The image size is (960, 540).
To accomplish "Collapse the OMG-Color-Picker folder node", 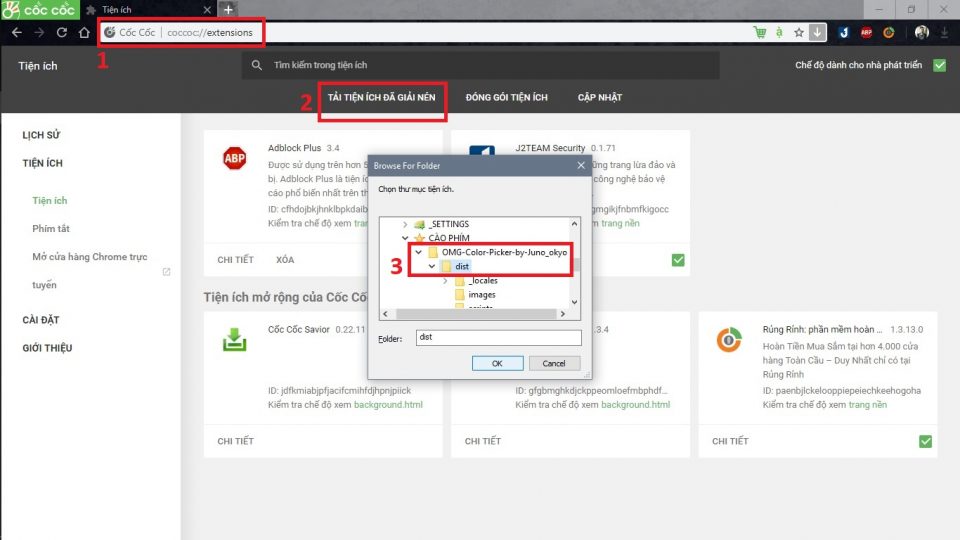I will [418, 252].
